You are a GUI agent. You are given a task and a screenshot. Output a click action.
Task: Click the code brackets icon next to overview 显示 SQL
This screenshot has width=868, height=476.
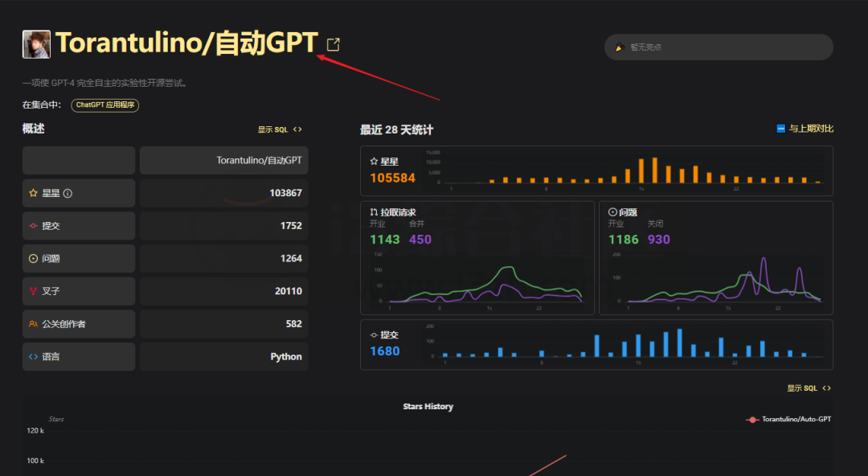[x=297, y=129]
